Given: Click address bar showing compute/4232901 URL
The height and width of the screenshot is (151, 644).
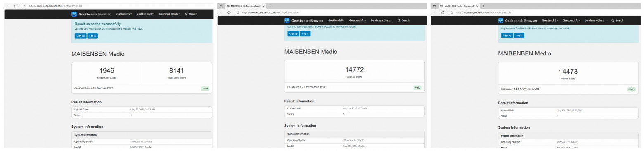Looking at the screenshot, I should click(544, 12).
